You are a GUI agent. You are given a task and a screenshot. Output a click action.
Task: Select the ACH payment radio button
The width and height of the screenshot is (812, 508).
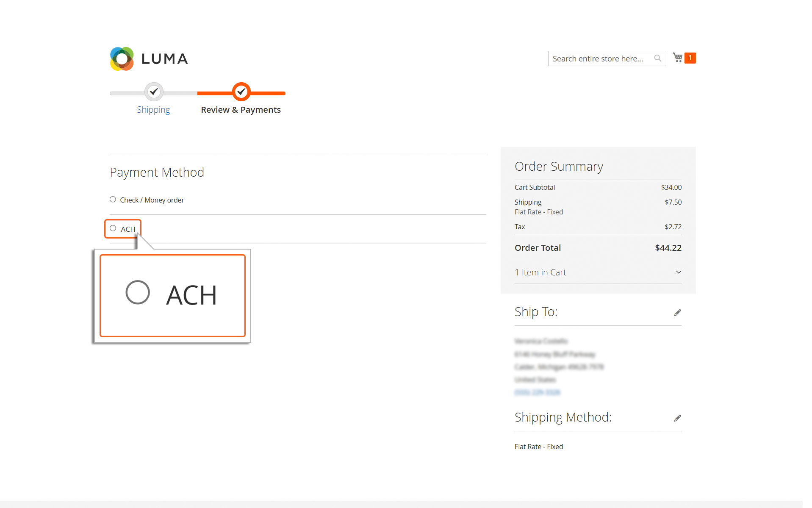point(113,228)
